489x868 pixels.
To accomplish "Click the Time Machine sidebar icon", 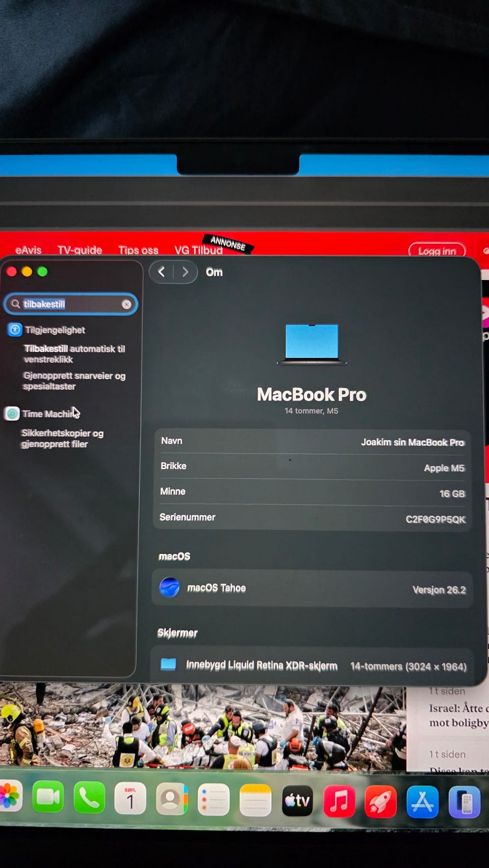I will click(12, 413).
